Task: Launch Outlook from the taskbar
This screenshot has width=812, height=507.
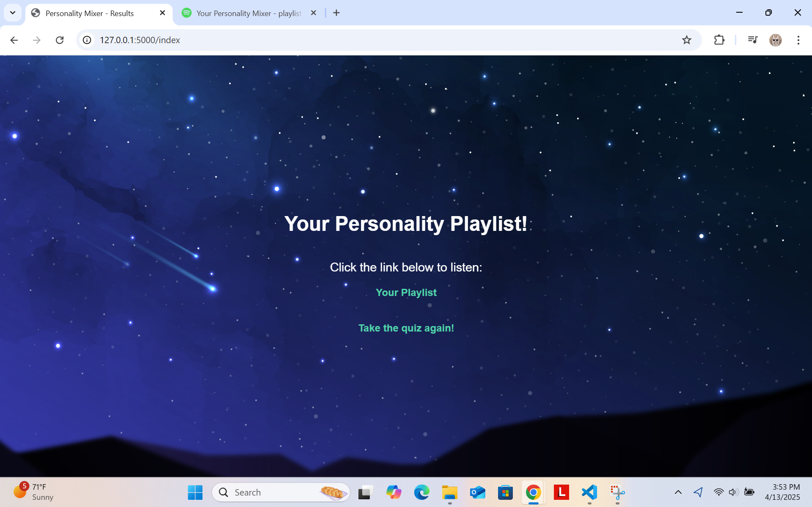Action: (477, 492)
